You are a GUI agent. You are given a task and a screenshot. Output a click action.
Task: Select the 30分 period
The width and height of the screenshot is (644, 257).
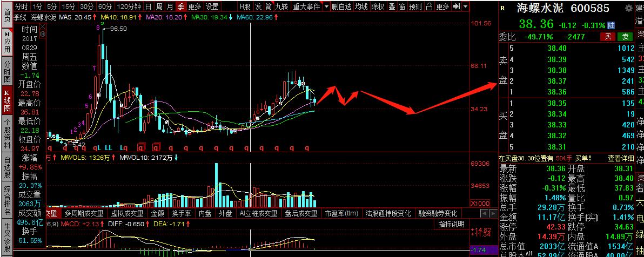[x=86, y=6]
